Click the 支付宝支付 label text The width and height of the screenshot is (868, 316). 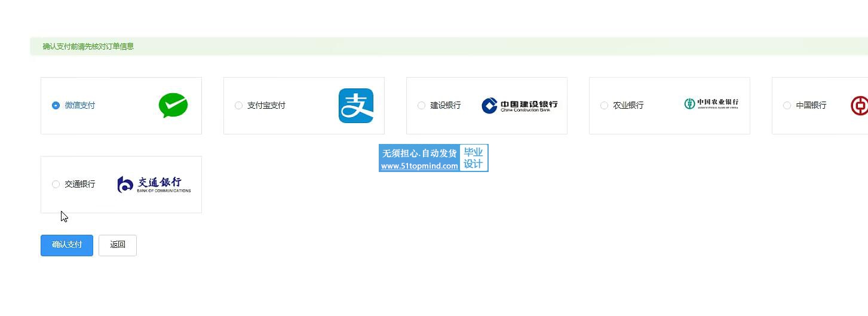[x=266, y=105]
